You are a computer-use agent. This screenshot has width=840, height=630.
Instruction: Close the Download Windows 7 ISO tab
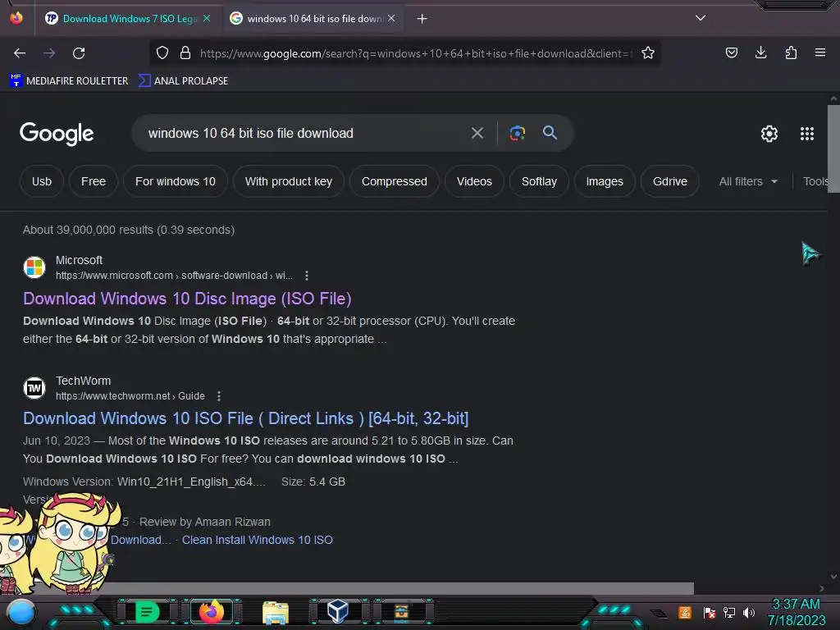[207, 19]
